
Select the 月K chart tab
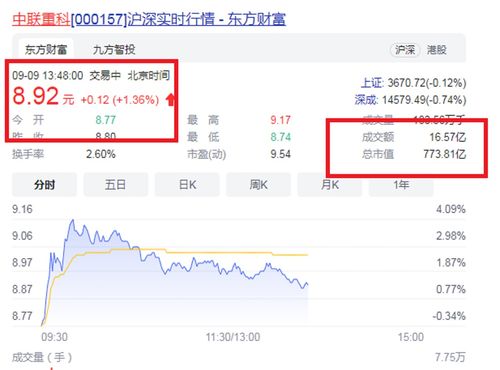click(x=330, y=184)
